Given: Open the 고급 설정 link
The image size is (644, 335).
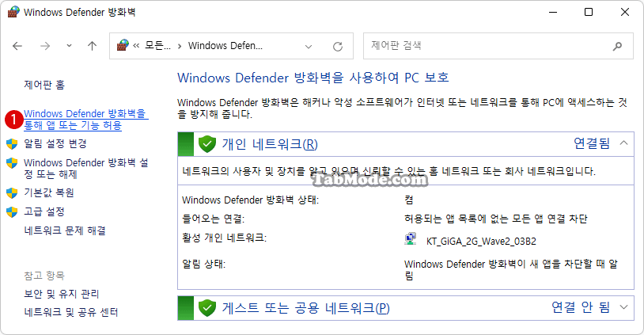Looking at the screenshot, I should (x=44, y=211).
